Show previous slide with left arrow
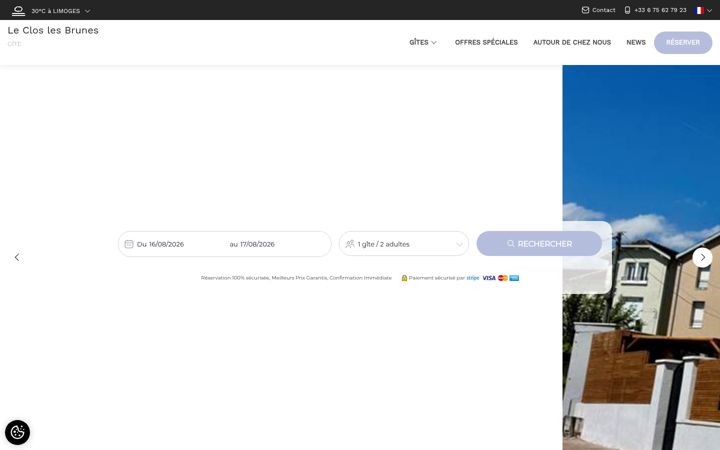This screenshot has width=720, height=450. pos(17,257)
